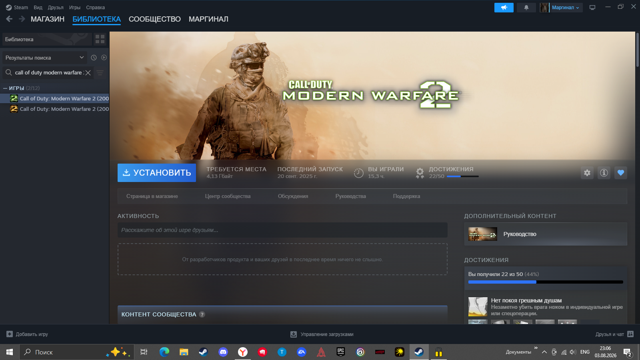The height and width of the screenshot is (360, 640).
Task: Click the page vertical scrollbar
Action: [x=638, y=50]
